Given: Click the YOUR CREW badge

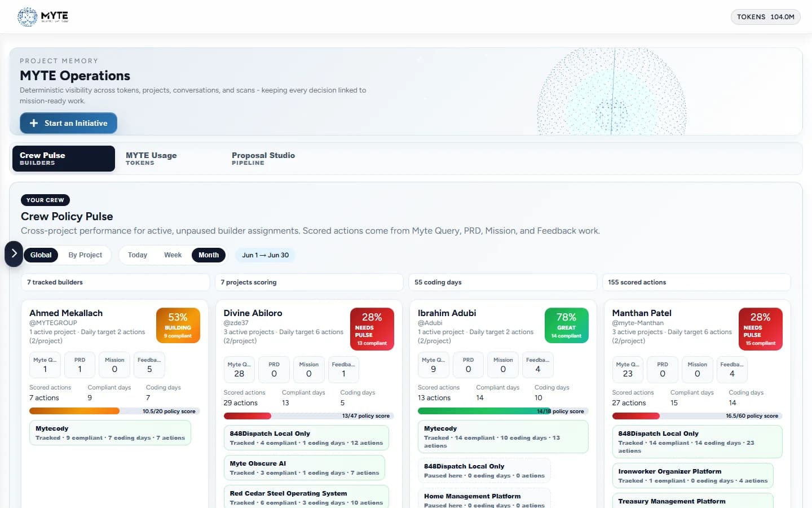Looking at the screenshot, I should point(45,200).
